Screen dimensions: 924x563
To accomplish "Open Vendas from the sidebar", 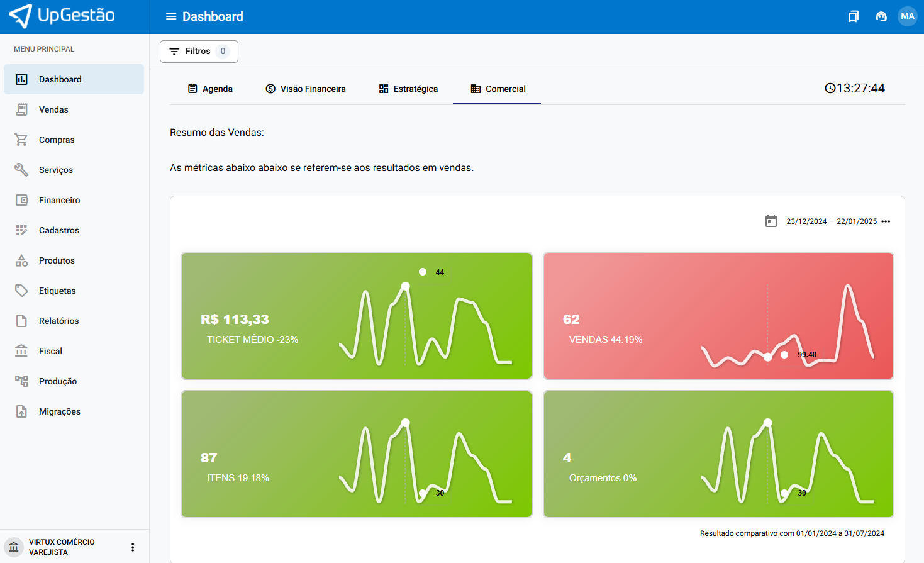I will tap(53, 109).
